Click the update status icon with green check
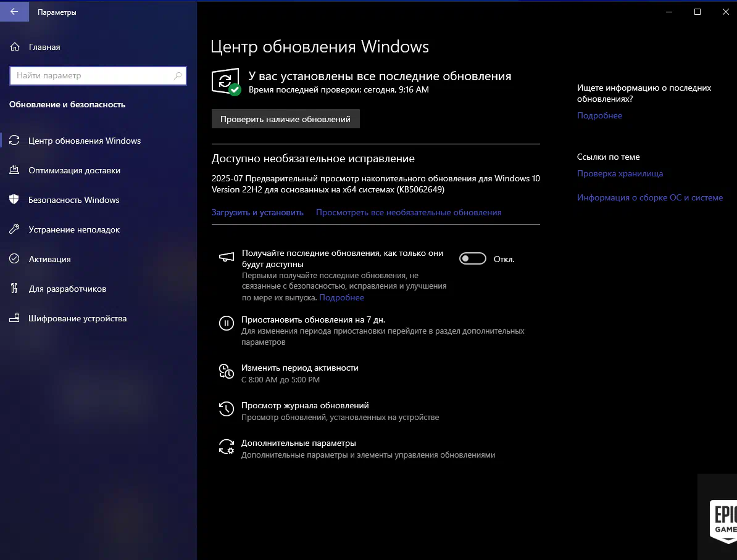737x560 pixels. (x=226, y=82)
